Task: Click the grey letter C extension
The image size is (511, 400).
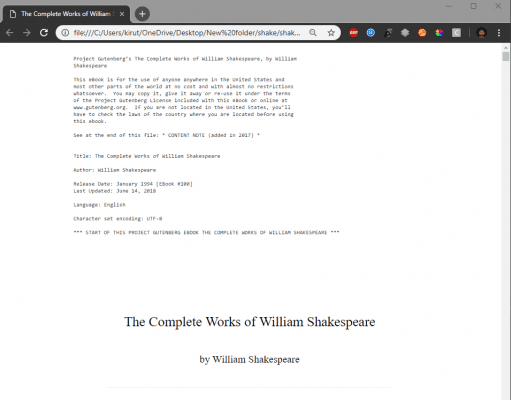Action: click(x=456, y=33)
